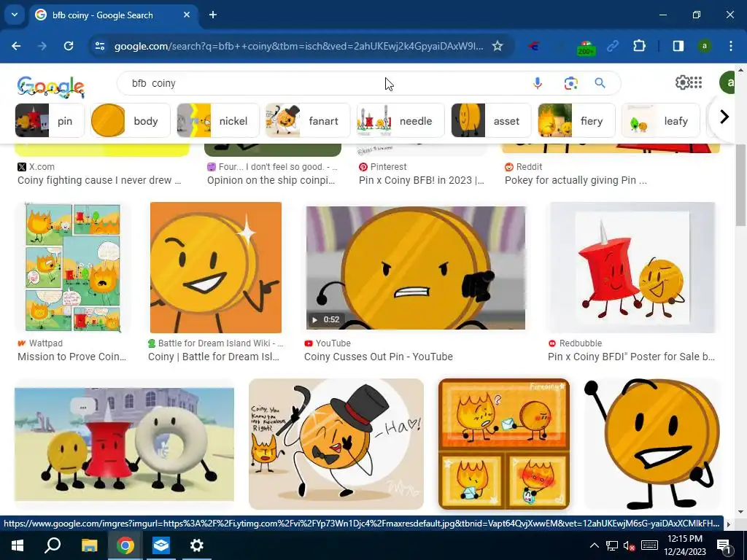
Task: Open the tab search dropdown arrow
Action: tap(15, 15)
